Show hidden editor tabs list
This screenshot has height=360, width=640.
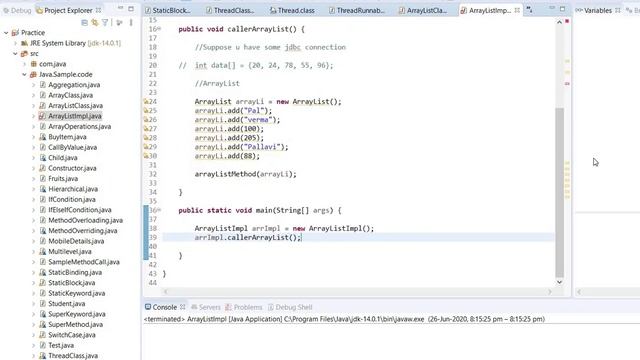coord(529,9)
